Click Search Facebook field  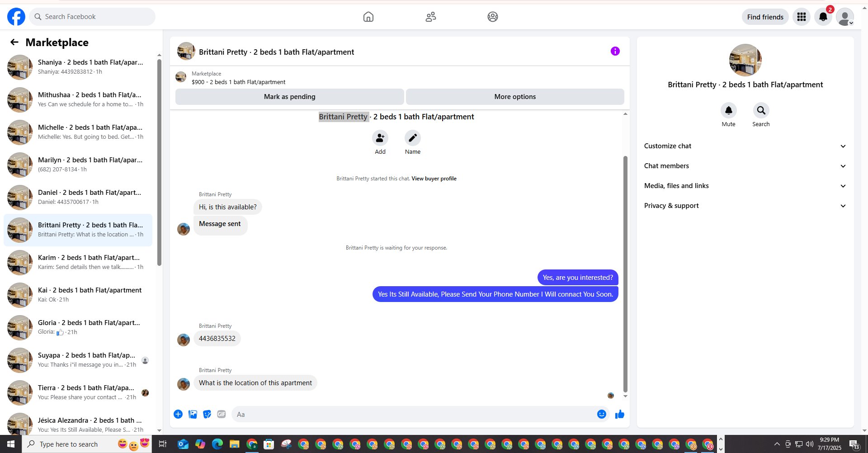point(92,17)
